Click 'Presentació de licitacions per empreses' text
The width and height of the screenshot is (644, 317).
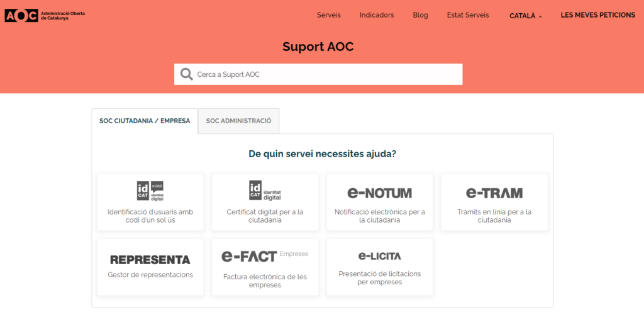click(379, 278)
